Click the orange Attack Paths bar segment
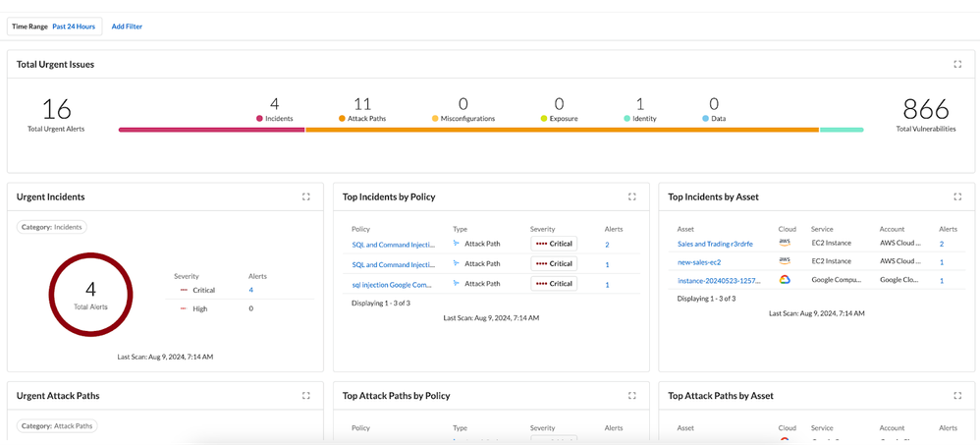This screenshot has height=445, width=980. (x=560, y=130)
